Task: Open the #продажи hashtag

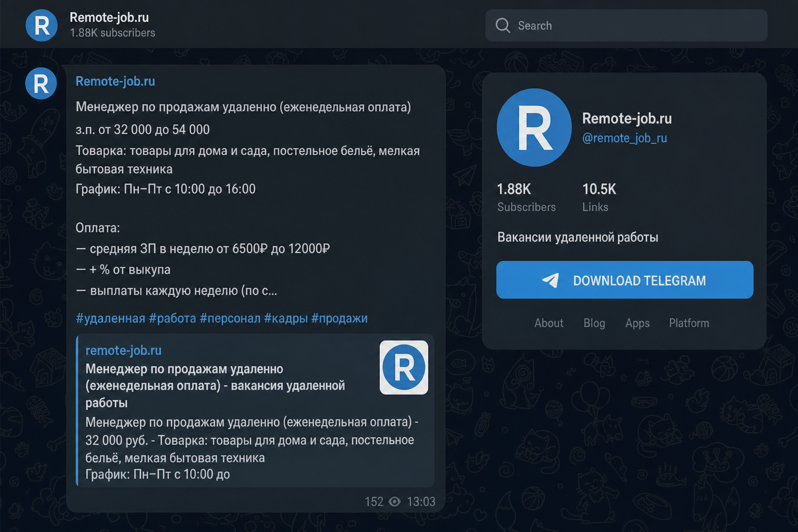Action: pyautogui.click(x=339, y=318)
